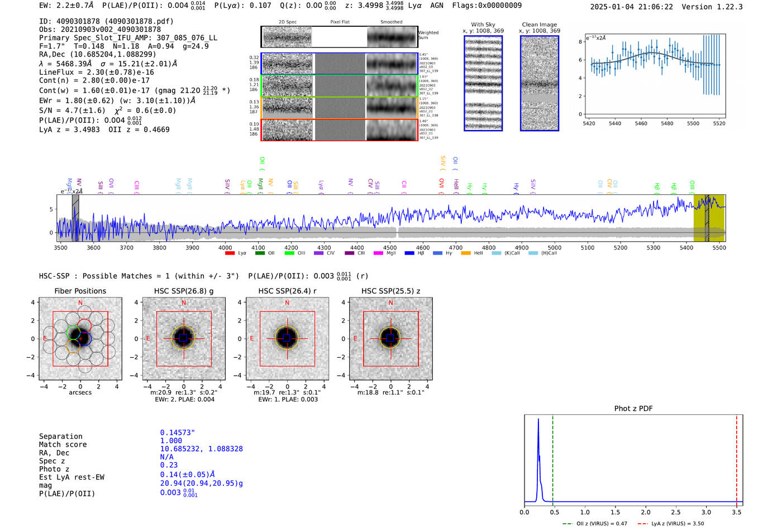This screenshot has height=532, width=782.
Task: Click the "Pixel Flat" column header
Action: click(x=340, y=22)
